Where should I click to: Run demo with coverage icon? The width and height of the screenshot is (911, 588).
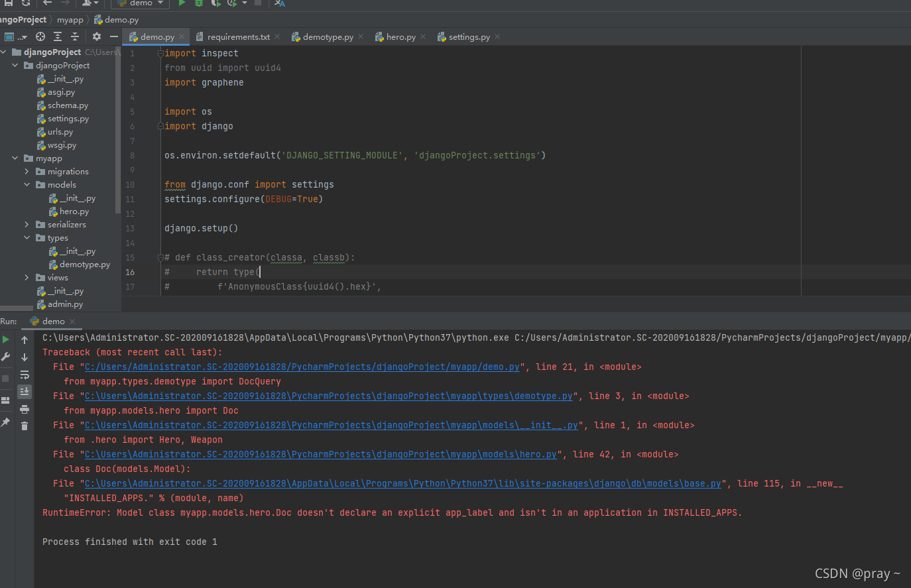[x=215, y=4]
